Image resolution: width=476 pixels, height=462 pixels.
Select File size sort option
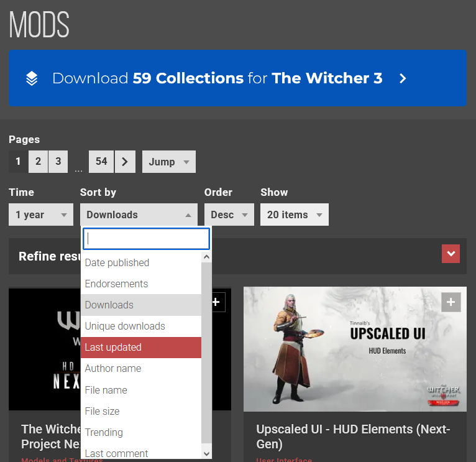[x=141, y=411]
